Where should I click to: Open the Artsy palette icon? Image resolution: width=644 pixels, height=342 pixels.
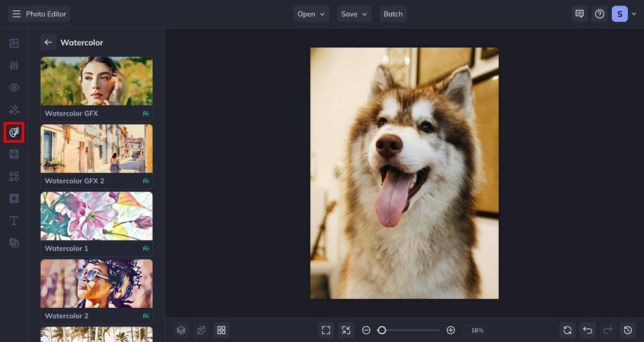pyautogui.click(x=14, y=132)
